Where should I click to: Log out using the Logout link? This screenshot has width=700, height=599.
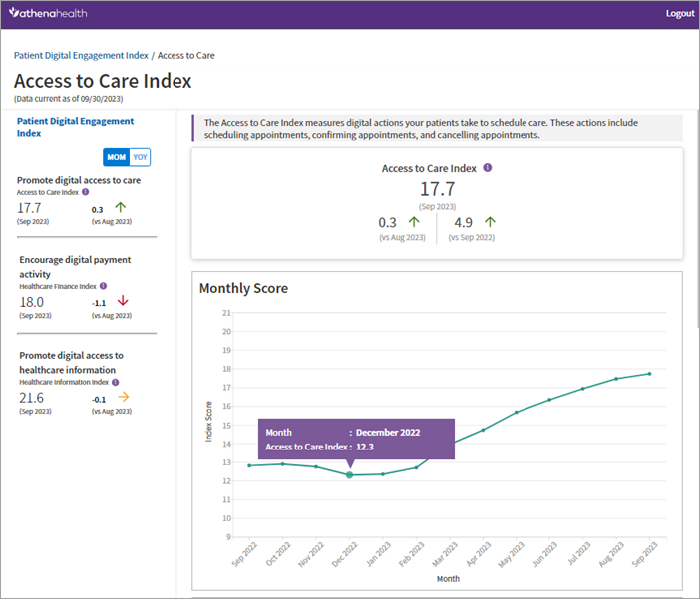tap(680, 13)
